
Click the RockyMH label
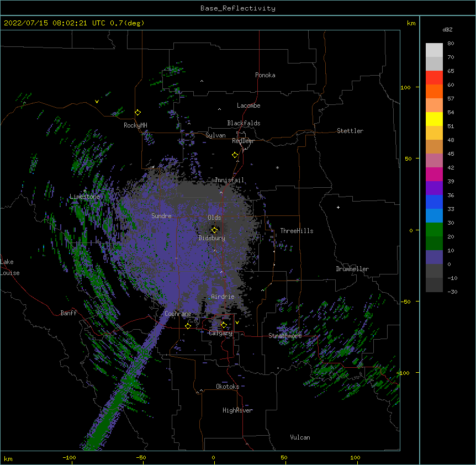click(135, 125)
